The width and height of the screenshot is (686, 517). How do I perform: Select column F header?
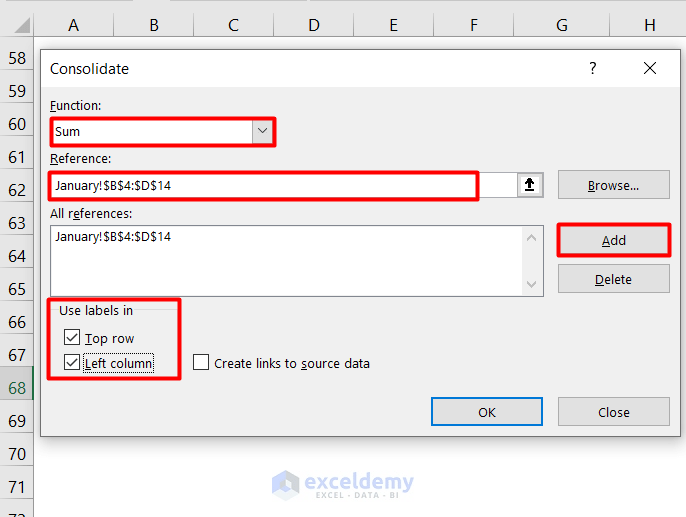pos(473,25)
